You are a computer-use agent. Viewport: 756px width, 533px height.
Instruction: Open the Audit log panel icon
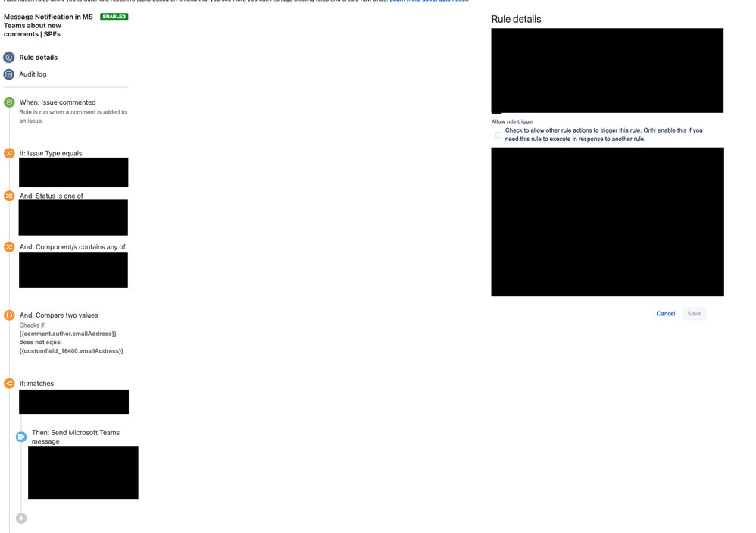point(8,74)
